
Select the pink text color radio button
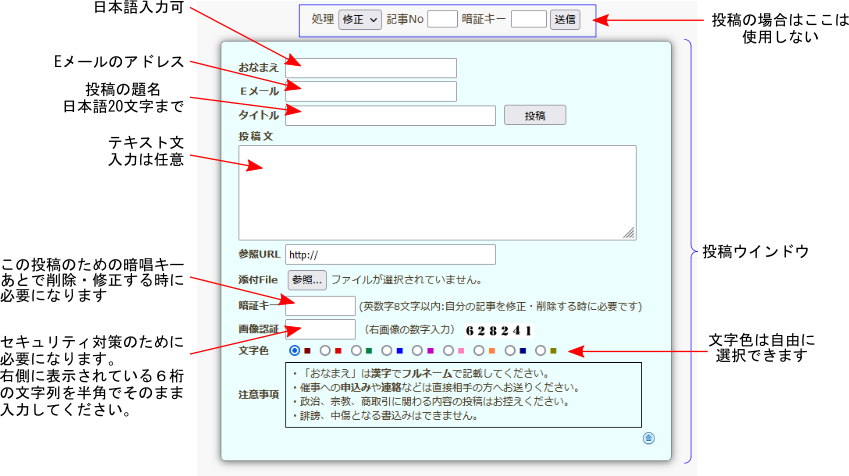[x=449, y=351]
